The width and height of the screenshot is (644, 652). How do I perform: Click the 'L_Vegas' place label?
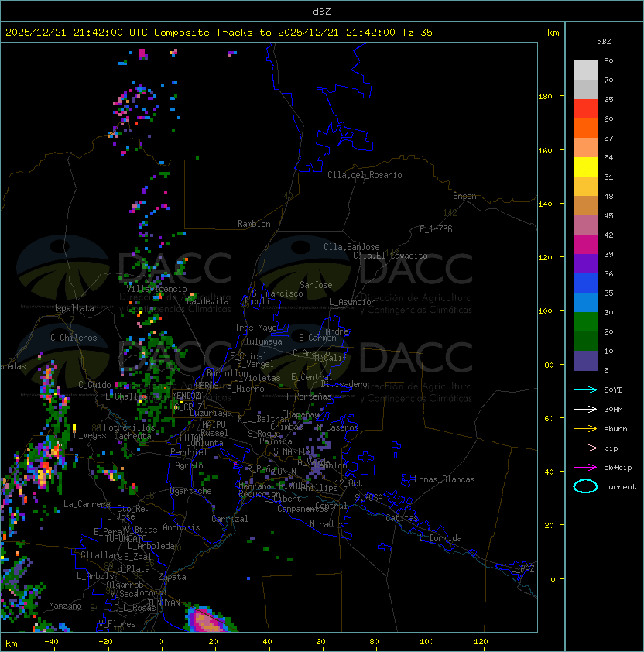tap(90, 435)
